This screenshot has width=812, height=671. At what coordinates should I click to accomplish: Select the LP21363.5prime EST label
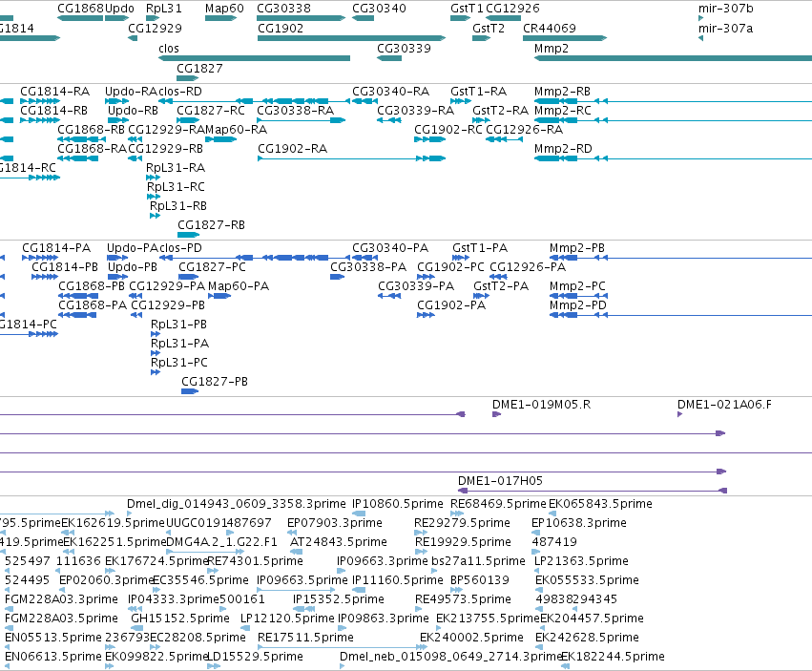point(581,561)
